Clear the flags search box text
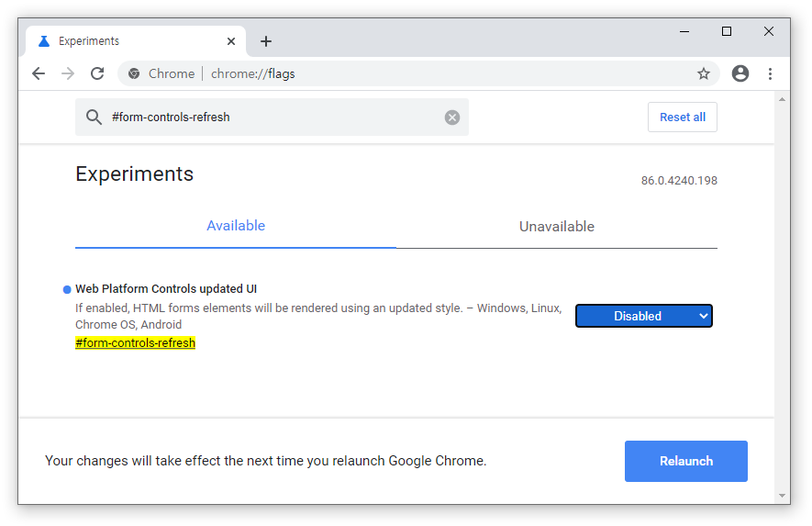Image resolution: width=812 pixels, height=526 pixels. pyautogui.click(x=452, y=118)
